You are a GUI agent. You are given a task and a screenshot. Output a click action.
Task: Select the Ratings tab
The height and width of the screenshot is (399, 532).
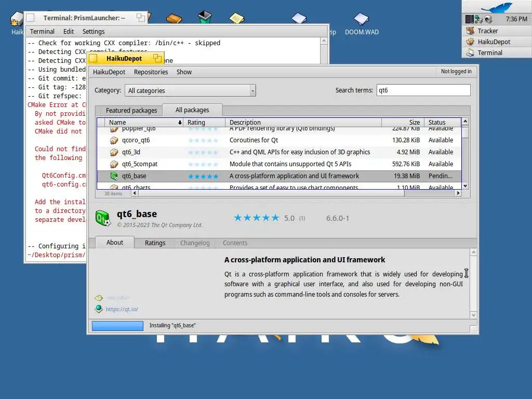155,243
